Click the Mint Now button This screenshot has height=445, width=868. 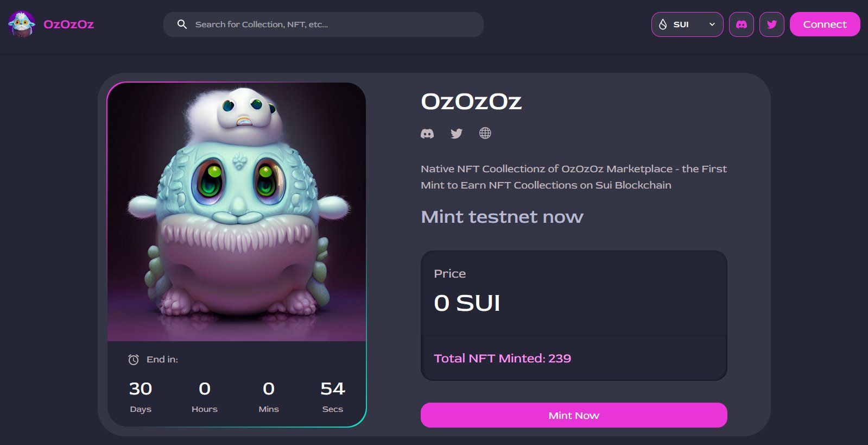[x=574, y=415]
